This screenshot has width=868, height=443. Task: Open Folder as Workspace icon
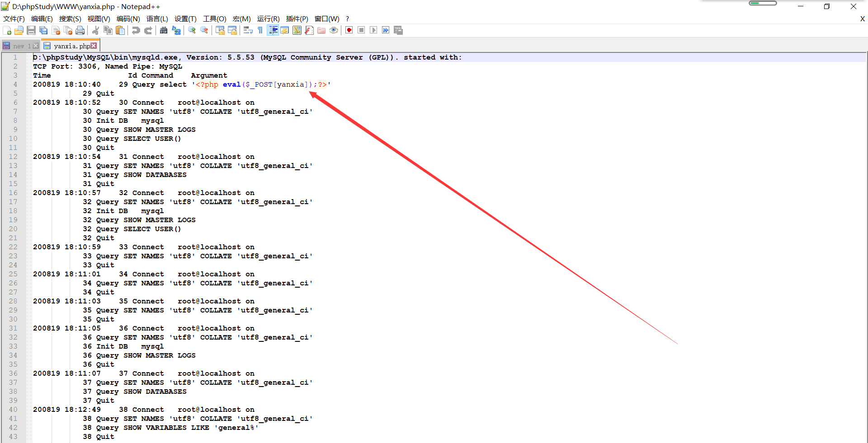point(321,30)
